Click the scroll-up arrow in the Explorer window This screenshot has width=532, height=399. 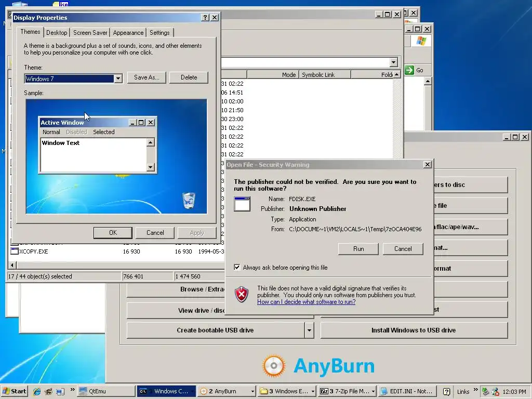click(428, 81)
